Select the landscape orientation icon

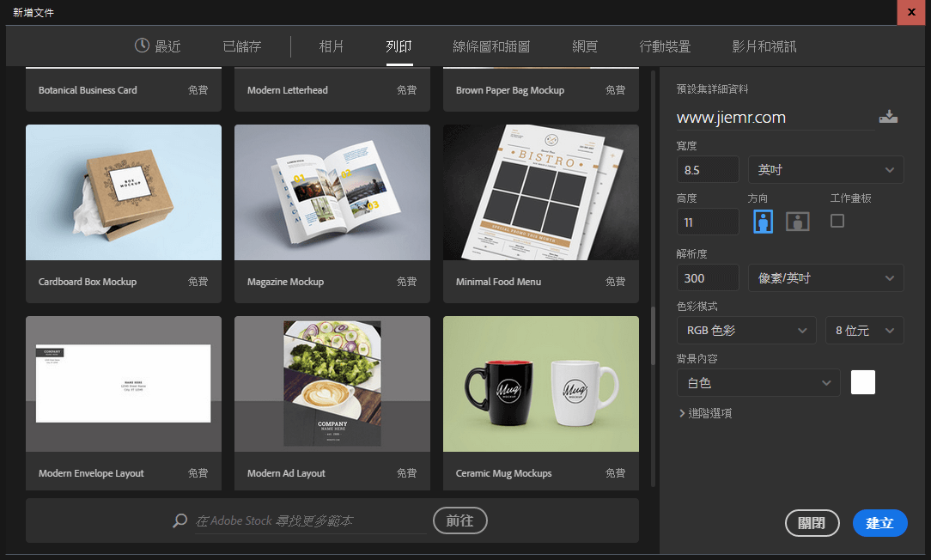click(797, 221)
